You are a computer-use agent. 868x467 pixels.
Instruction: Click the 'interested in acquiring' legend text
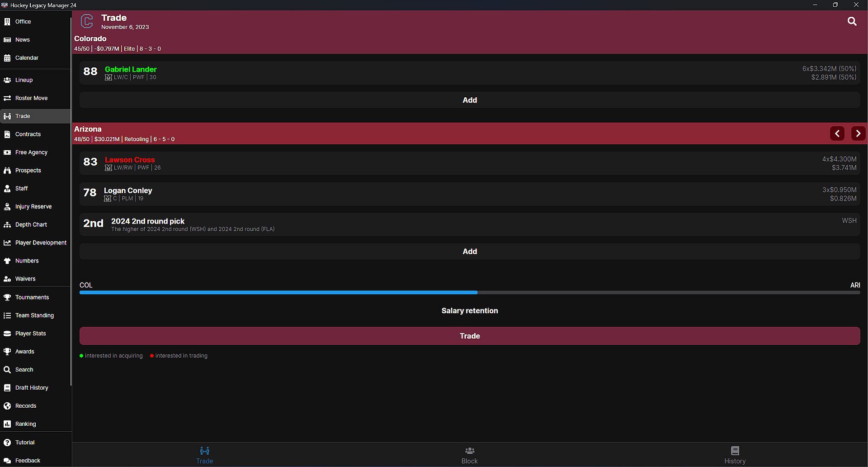click(x=113, y=356)
